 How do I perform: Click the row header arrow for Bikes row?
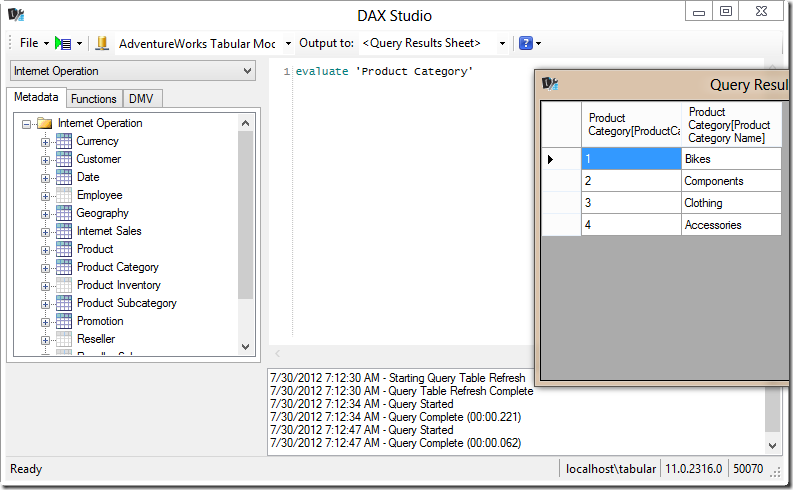(561, 159)
